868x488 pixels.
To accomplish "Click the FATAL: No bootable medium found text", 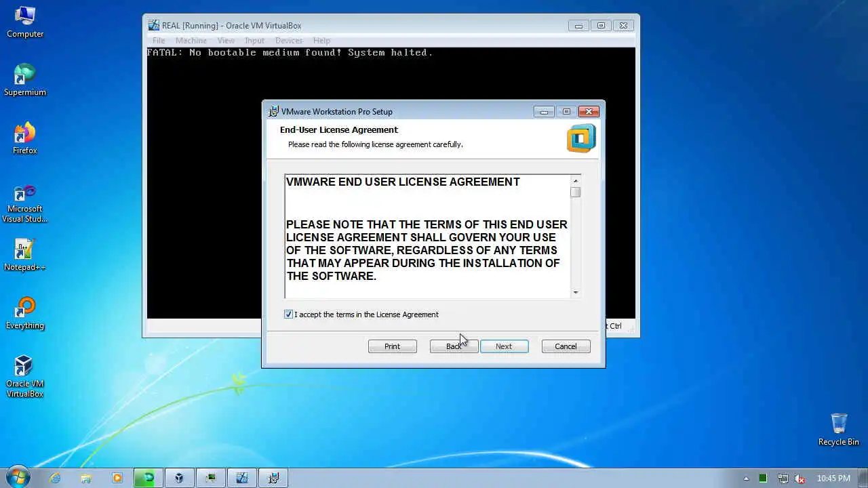I will coord(290,52).
